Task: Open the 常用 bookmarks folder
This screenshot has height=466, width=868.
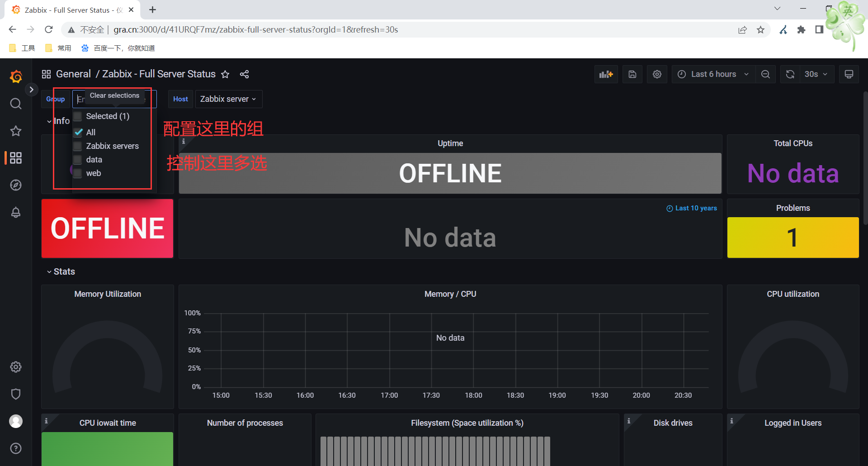Action: click(58, 48)
